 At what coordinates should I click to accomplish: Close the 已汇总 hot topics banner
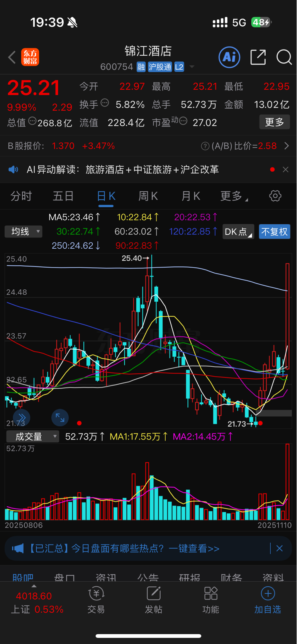[280, 548]
